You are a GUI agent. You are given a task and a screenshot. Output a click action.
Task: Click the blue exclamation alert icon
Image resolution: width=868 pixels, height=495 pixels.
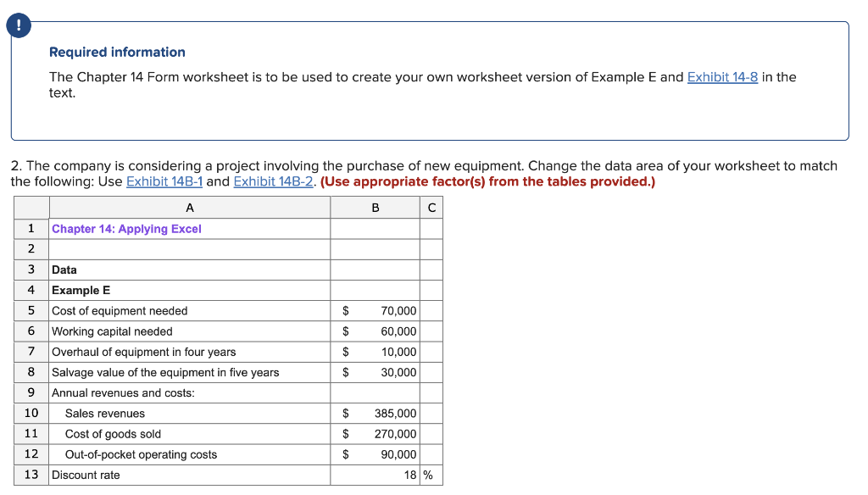[x=19, y=25]
